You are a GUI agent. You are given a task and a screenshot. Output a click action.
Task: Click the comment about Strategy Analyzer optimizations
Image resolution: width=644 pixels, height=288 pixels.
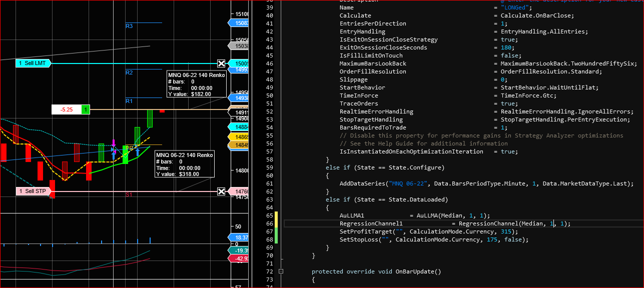481,135
